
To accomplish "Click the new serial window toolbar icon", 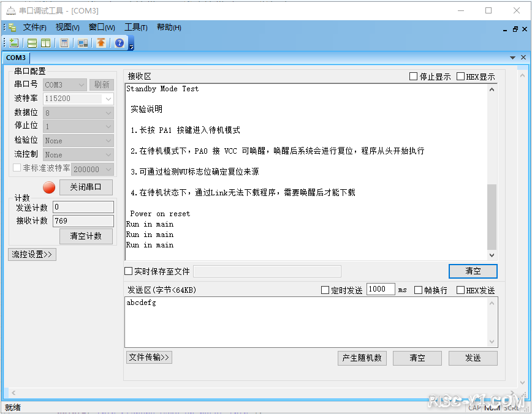I will click(14, 43).
